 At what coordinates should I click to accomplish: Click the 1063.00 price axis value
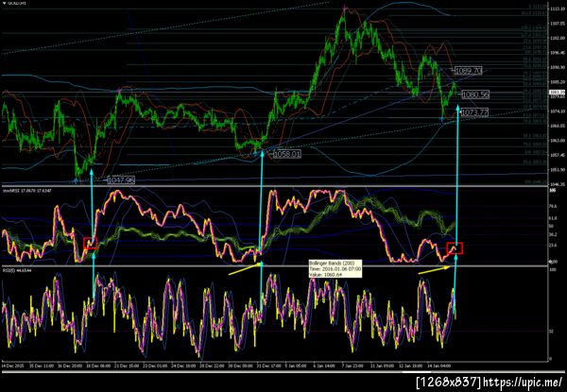558,141
